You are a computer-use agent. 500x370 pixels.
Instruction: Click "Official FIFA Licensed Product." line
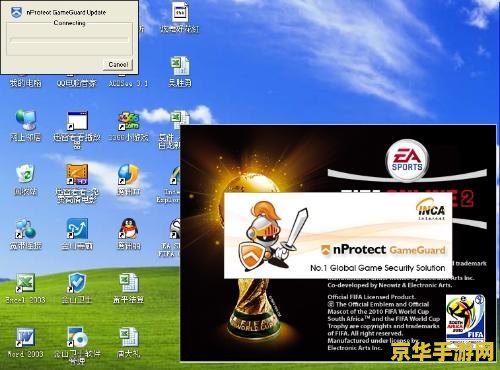coord(371,297)
